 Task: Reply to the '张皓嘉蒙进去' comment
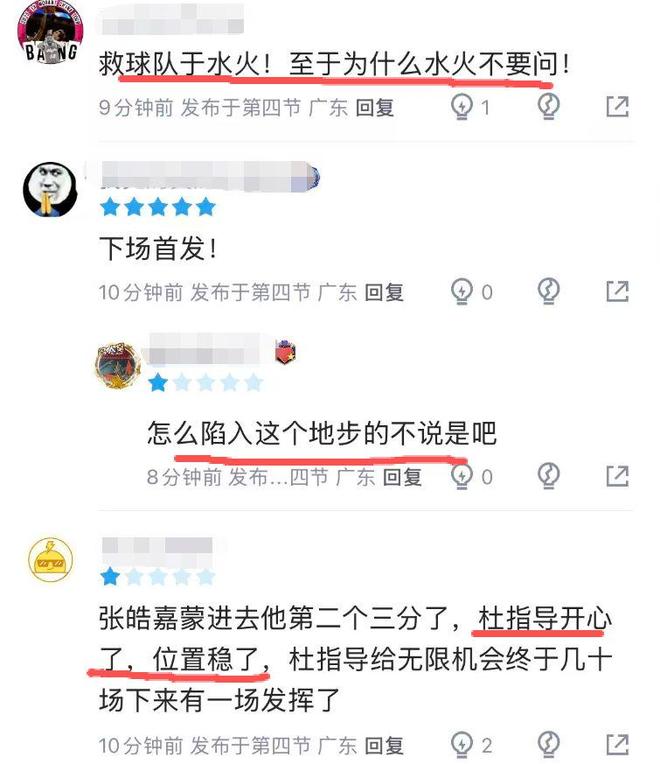pyautogui.click(x=384, y=745)
